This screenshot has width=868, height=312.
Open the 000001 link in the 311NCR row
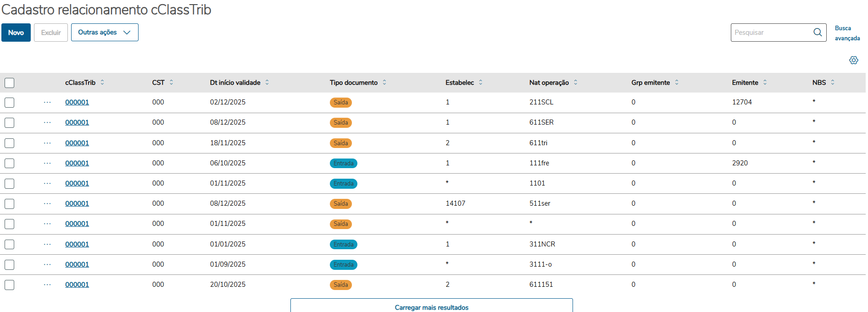click(77, 244)
